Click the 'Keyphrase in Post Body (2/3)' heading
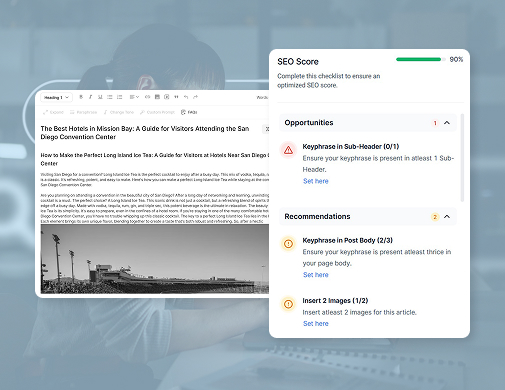Screen dimensions: 505x390 click(348, 240)
